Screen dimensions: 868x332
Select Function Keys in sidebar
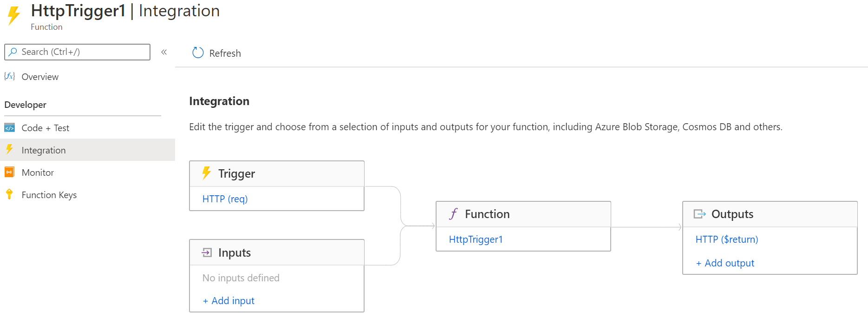pyautogui.click(x=49, y=195)
